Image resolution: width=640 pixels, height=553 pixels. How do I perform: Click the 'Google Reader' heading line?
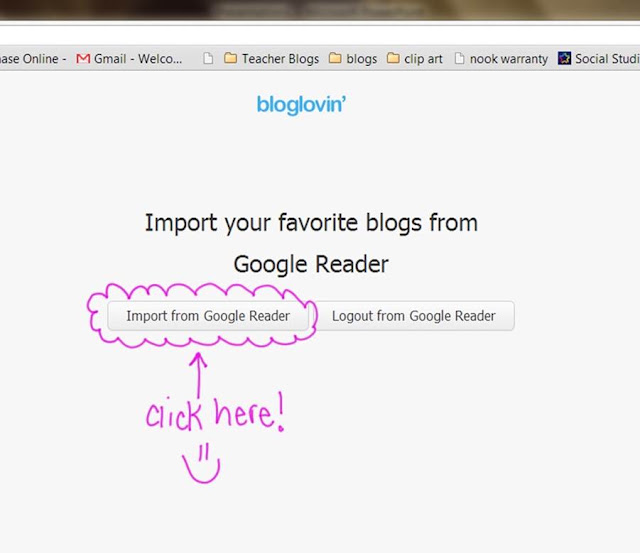[x=311, y=264]
